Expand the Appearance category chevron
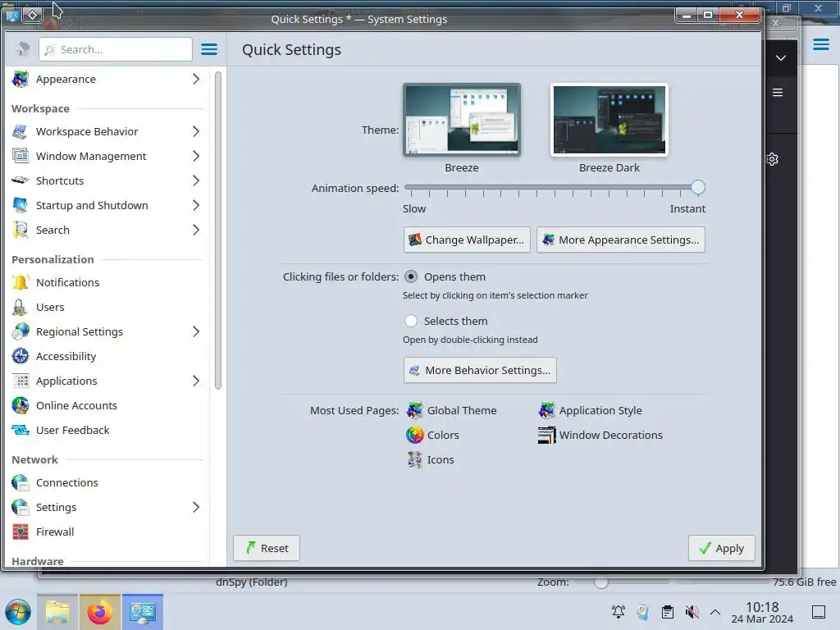The width and height of the screenshot is (840, 630). [x=196, y=79]
